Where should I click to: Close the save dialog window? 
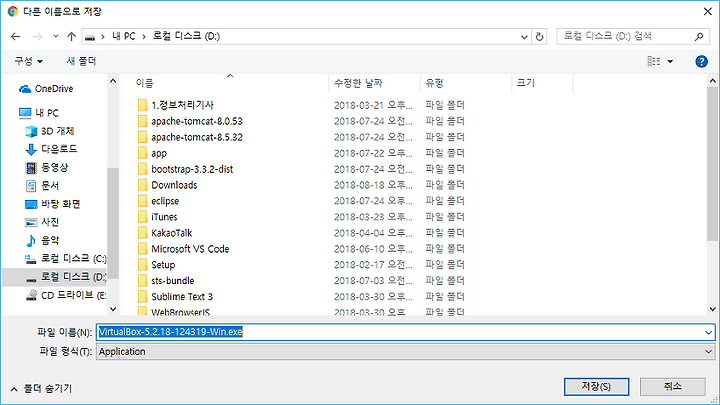tap(708, 11)
